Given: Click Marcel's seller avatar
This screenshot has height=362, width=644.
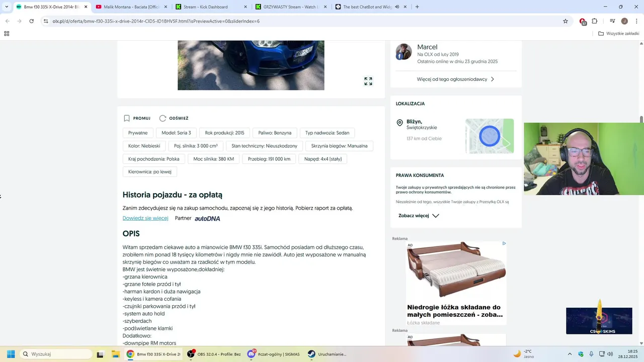Looking at the screenshot, I should tap(404, 51).
